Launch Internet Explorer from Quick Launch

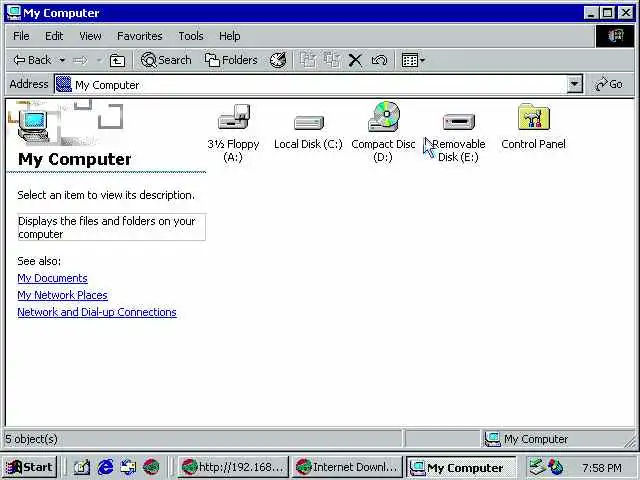(x=105, y=467)
